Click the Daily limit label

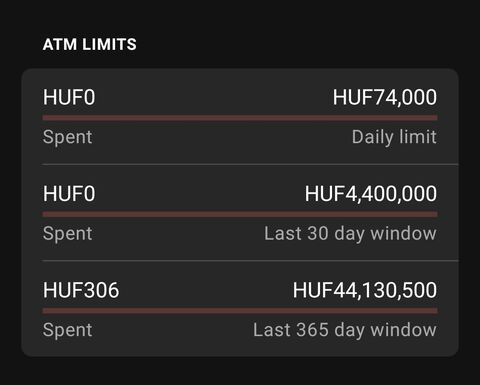(x=394, y=137)
